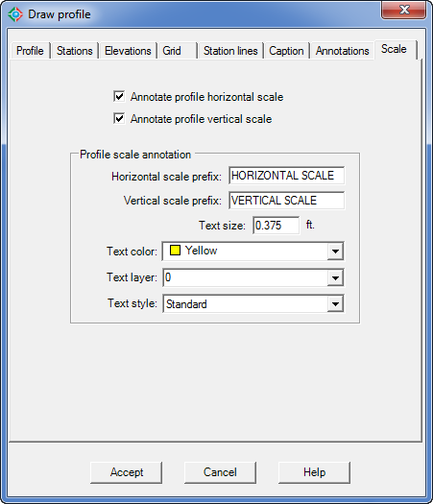Click the Scale tab
Viewport: 433px width, 504px height.
(x=395, y=49)
